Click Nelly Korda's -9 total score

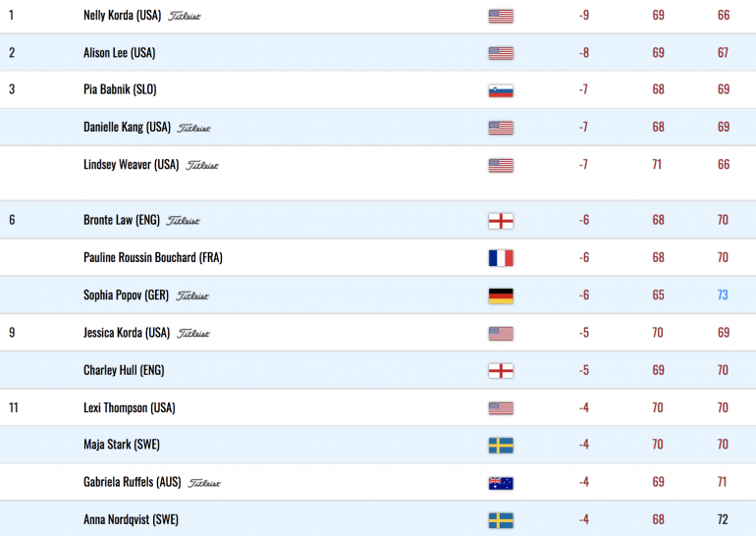pos(584,16)
